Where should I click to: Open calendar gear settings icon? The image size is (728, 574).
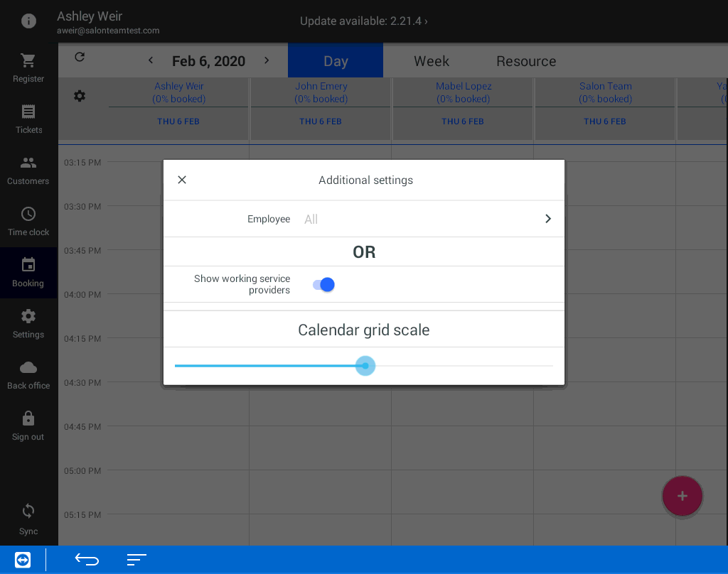(80, 96)
